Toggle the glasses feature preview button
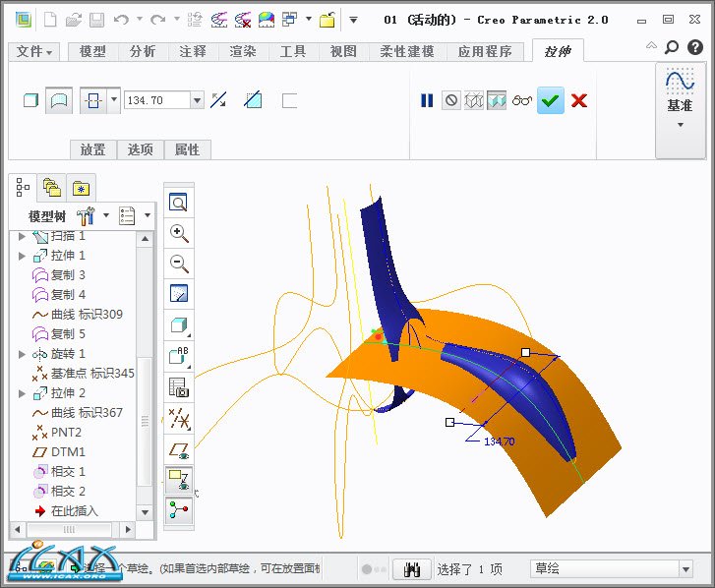The image size is (715, 588). 522,99
